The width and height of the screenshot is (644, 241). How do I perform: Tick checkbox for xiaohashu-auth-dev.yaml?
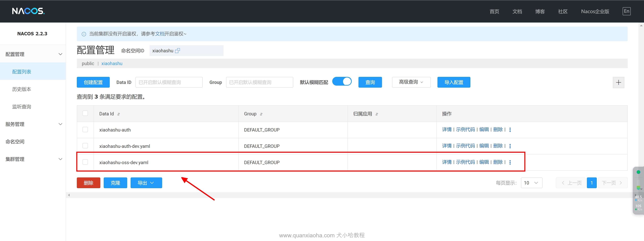[85, 146]
